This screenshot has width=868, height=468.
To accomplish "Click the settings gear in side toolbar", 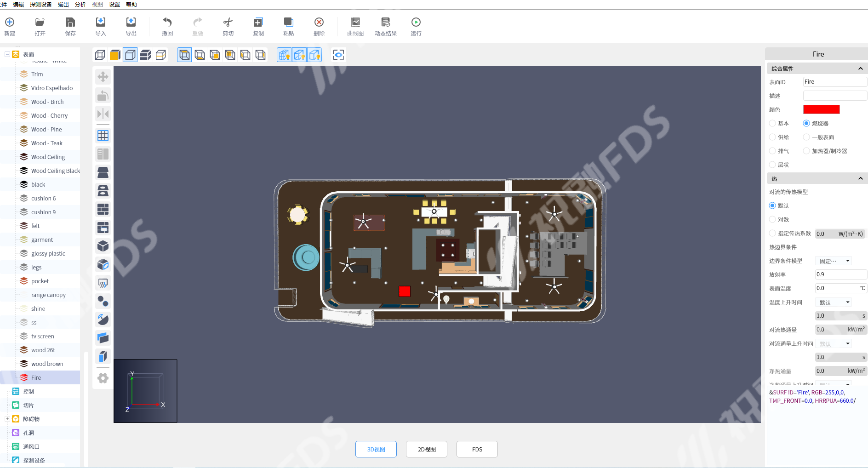I will [x=103, y=378].
